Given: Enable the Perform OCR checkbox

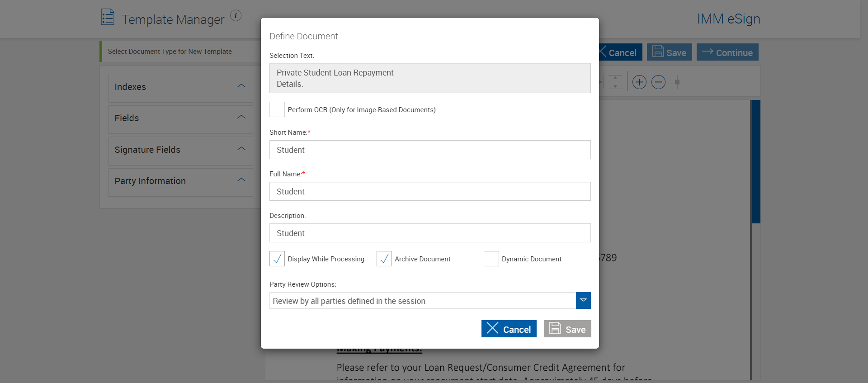Looking at the screenshot, I should (x=277, y=109).
